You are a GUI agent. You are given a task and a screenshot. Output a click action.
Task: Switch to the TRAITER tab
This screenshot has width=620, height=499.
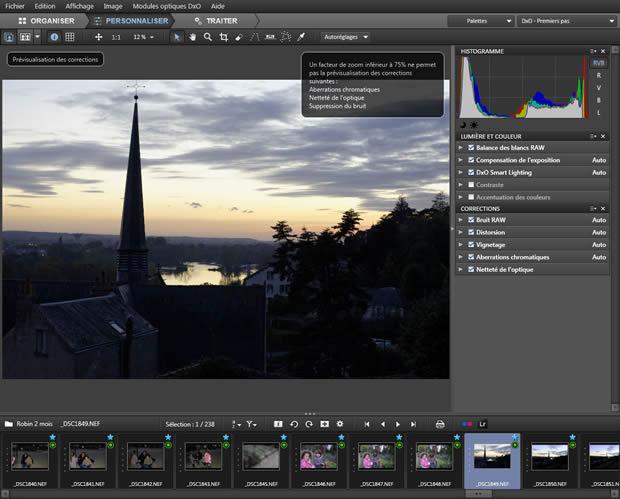(x=216, y=21)
